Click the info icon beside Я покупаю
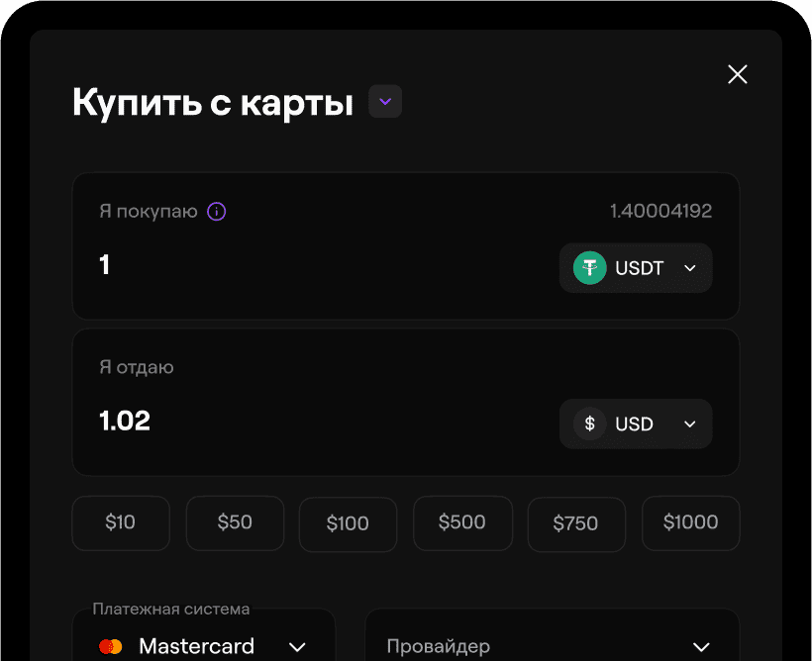Screen dimensions: 812x661 tap(217, 211)
